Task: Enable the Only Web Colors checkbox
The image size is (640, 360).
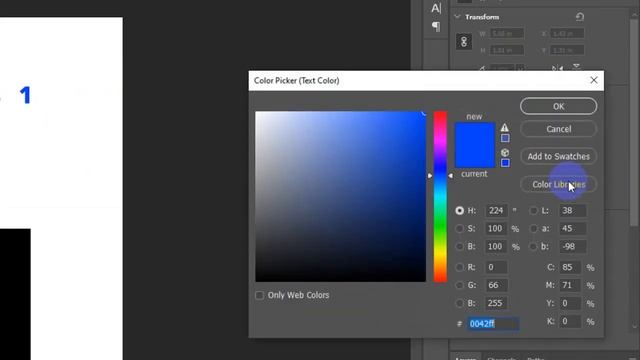Action: coord(260,295)
